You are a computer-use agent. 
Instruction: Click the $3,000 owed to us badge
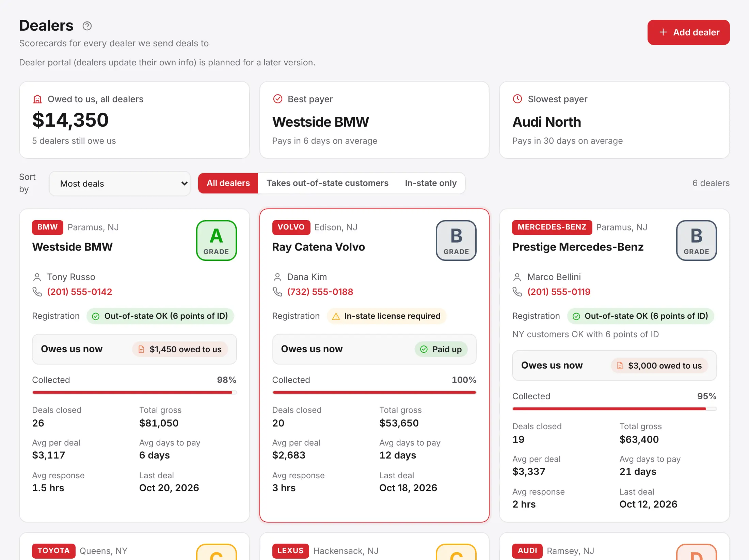pos(660,366)
